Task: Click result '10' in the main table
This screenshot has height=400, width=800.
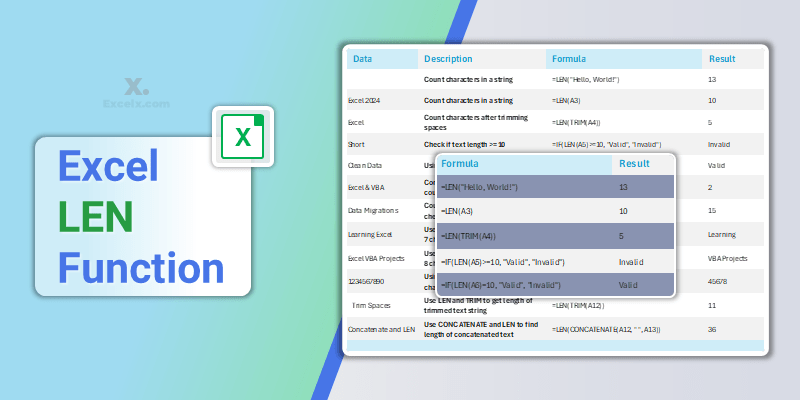Action: click(712, 101)
